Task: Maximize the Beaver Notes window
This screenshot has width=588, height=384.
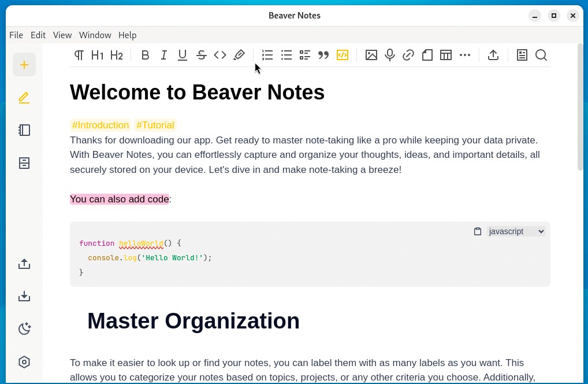Action: point(554,16)
